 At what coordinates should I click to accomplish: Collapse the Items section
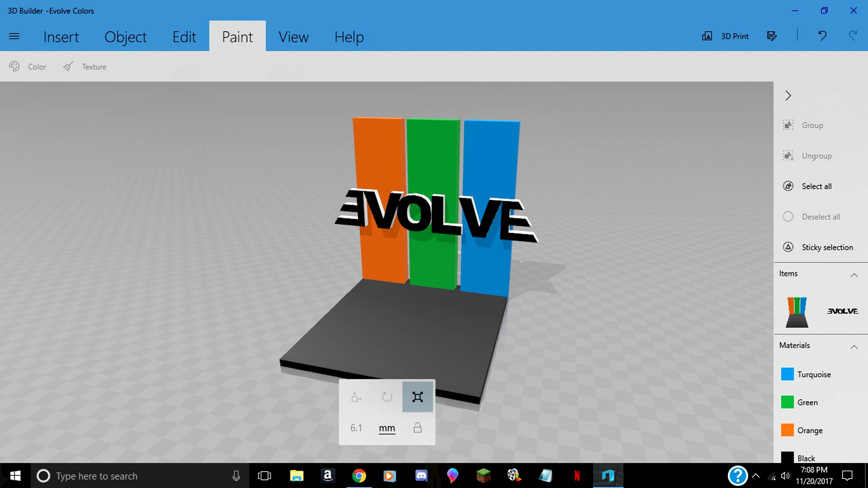854,275
